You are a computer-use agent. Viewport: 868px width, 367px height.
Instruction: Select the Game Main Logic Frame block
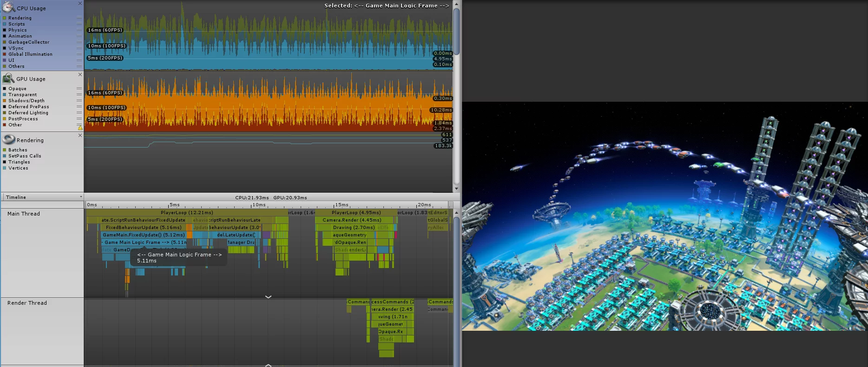(x=144, y=242)
